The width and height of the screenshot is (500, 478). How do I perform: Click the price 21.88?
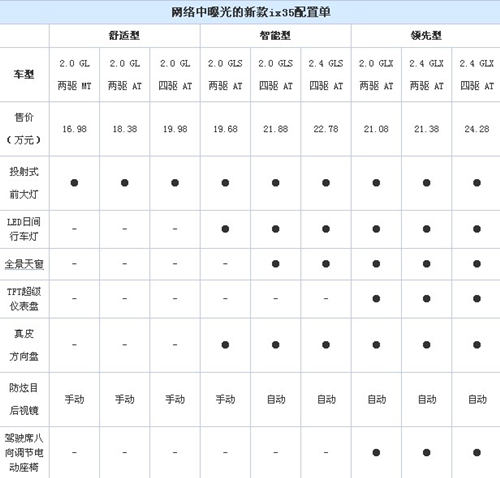click(x=276, y=129)
